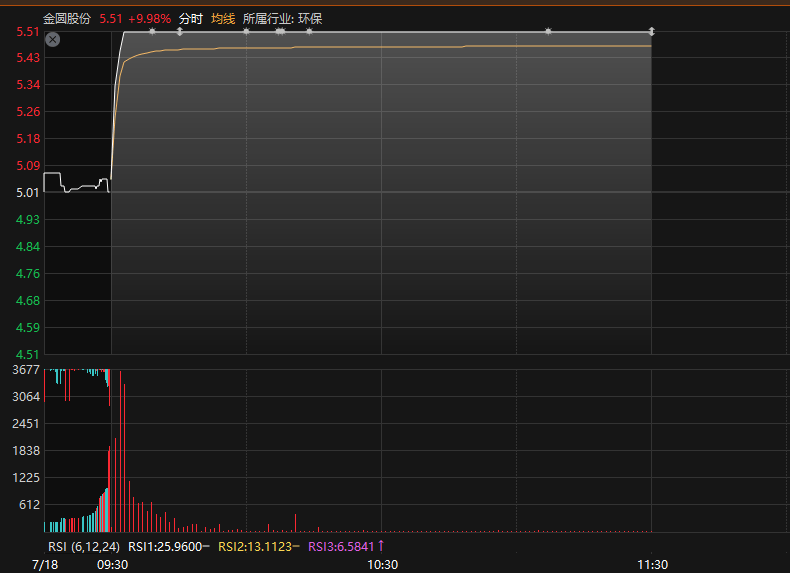
Task: Select the 均线 average line label
Action: click(223, 19)
